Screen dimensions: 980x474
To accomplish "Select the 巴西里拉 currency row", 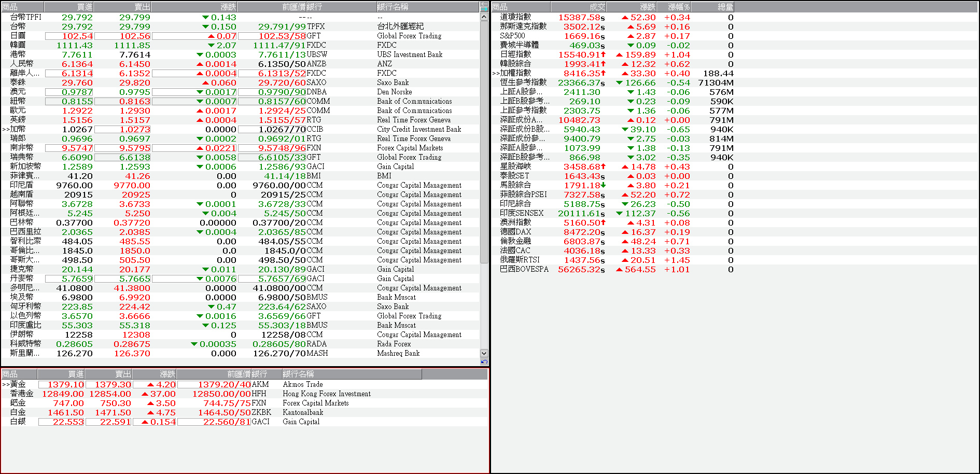I will point(240,232).
